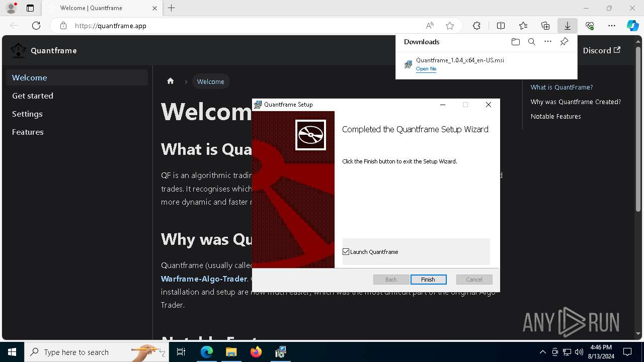
Task: Open the Discord external link
Action: [x=602, y=50]
